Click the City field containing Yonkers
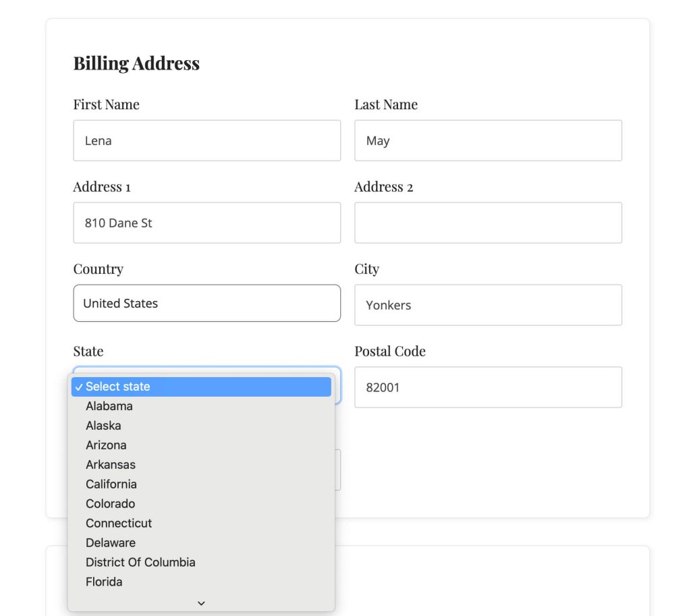The width and height of the screenshot is (691, 616). tap(488, 305)
